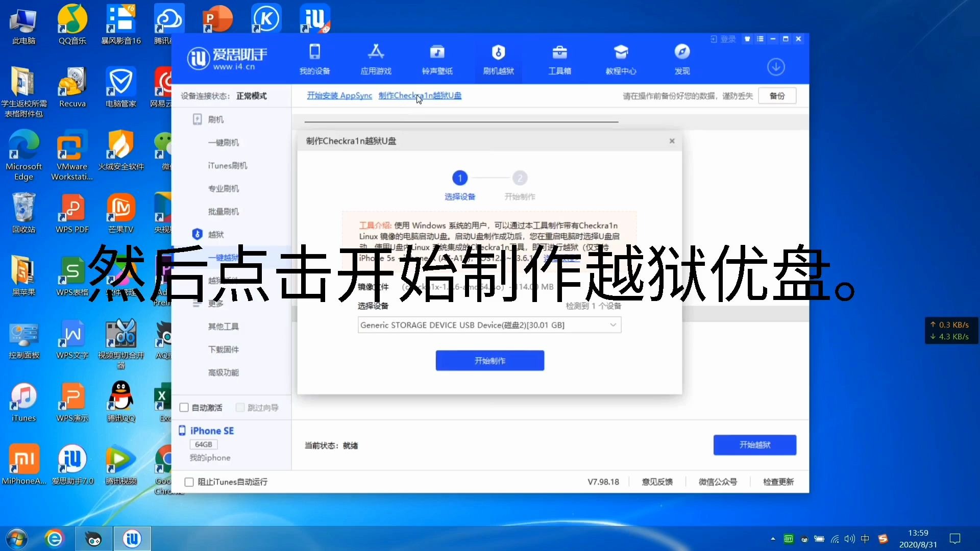Open iTunes desktop icon

tap(23, 402)
